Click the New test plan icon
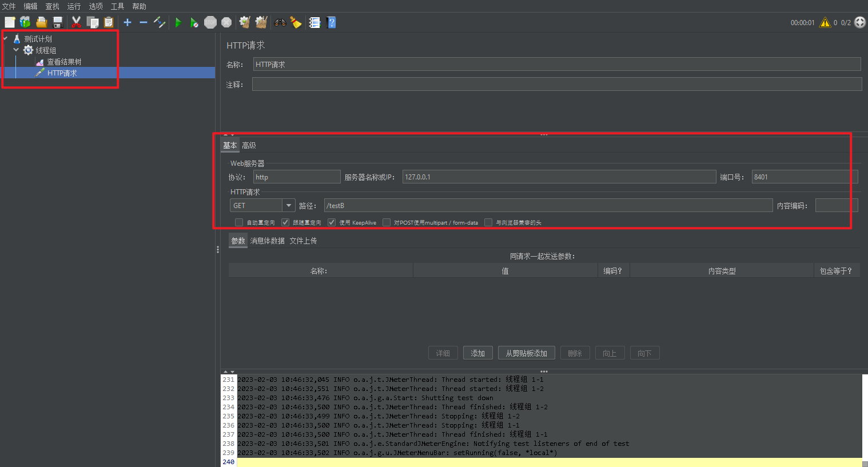This screenshot has height=467, width=868. click(x=10, y=22)
